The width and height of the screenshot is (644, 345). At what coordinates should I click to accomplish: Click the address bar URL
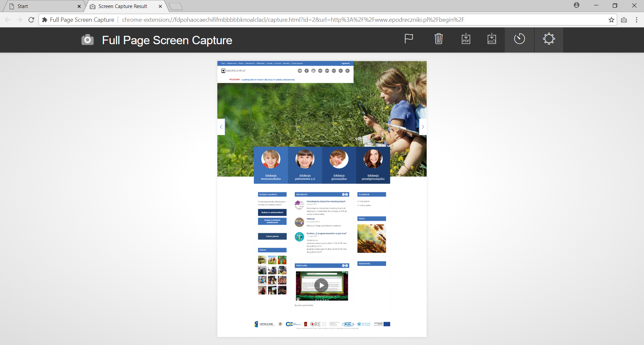pos(293,20)
